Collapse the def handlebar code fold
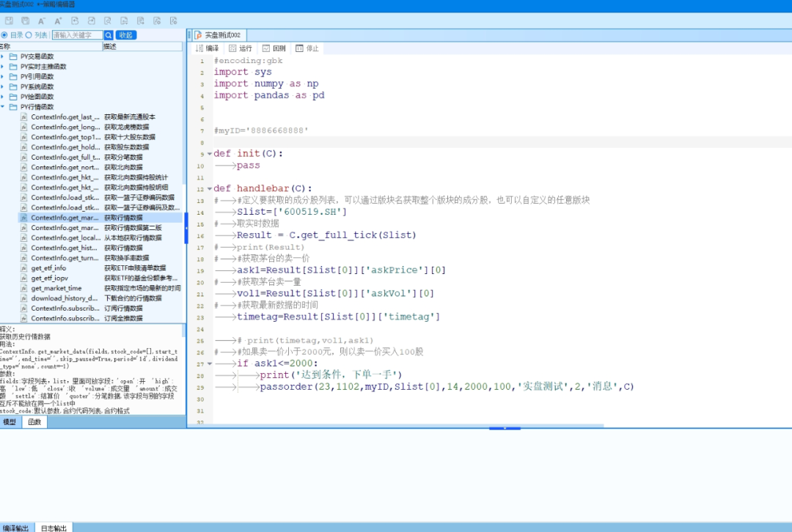792x532 pixels. point(209,188)
